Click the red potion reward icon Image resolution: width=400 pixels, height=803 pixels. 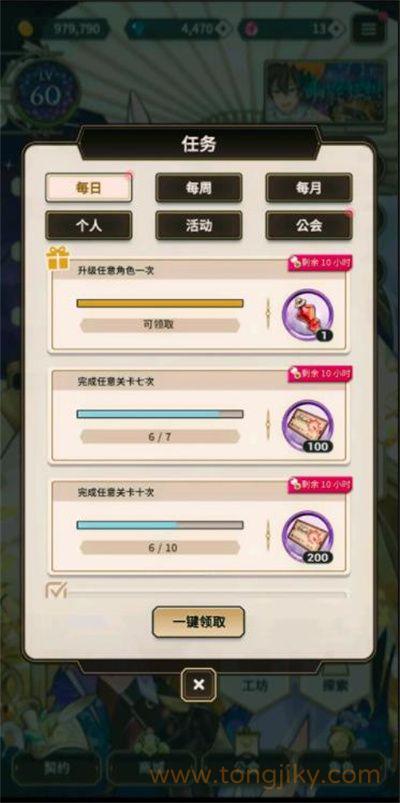(x=308, y=314)
